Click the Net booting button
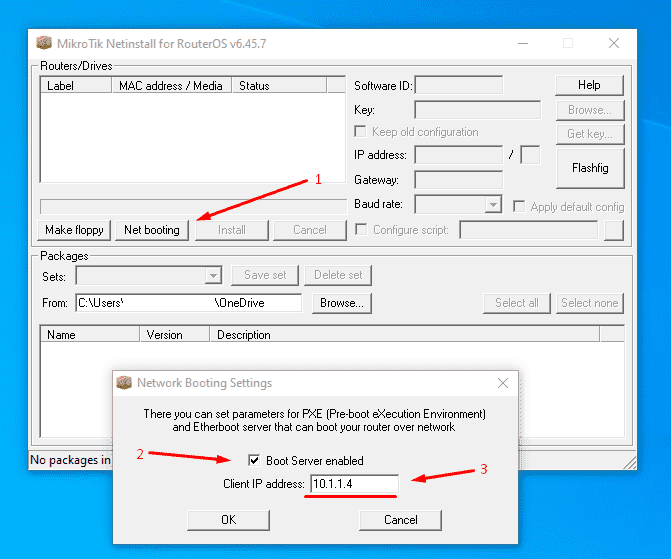The height and width of the screenshot is (559, 671). point(152,230)
